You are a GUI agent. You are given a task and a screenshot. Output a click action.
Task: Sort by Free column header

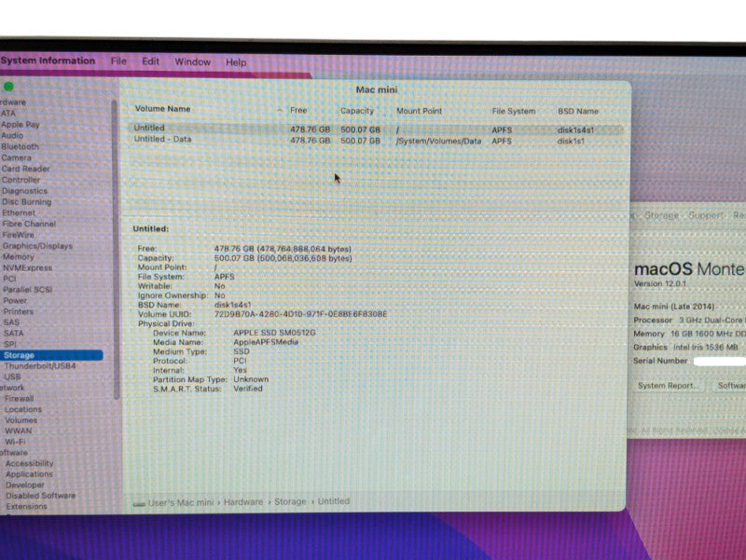pos(298,110)
